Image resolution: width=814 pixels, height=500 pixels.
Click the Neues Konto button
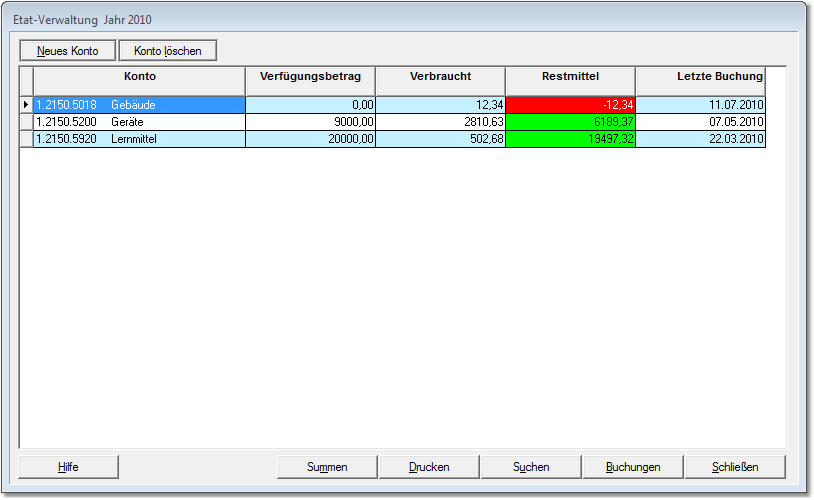point(68,50)
